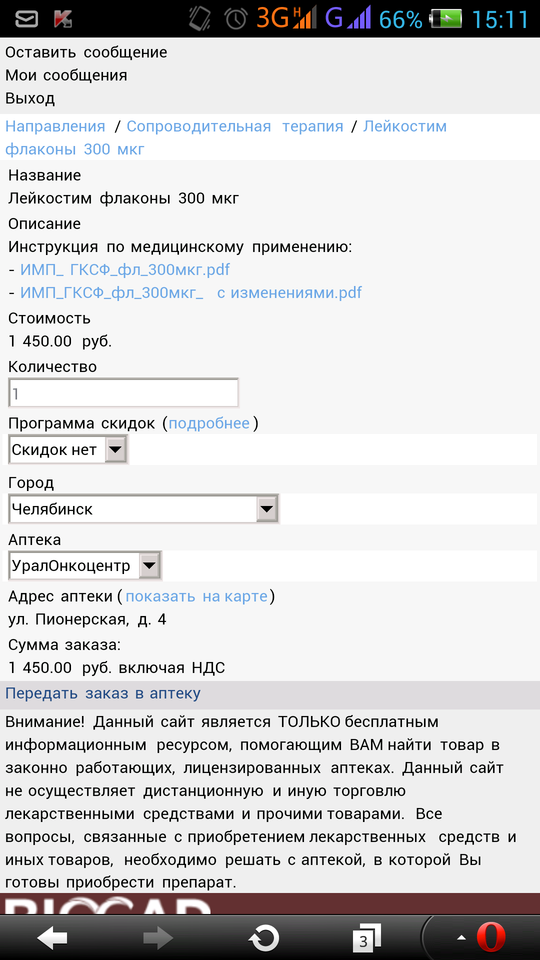The height and width of the screenshot is (960, 540).
Task: Go to Направления breadcrumb
Action: [x=55, y=127]
